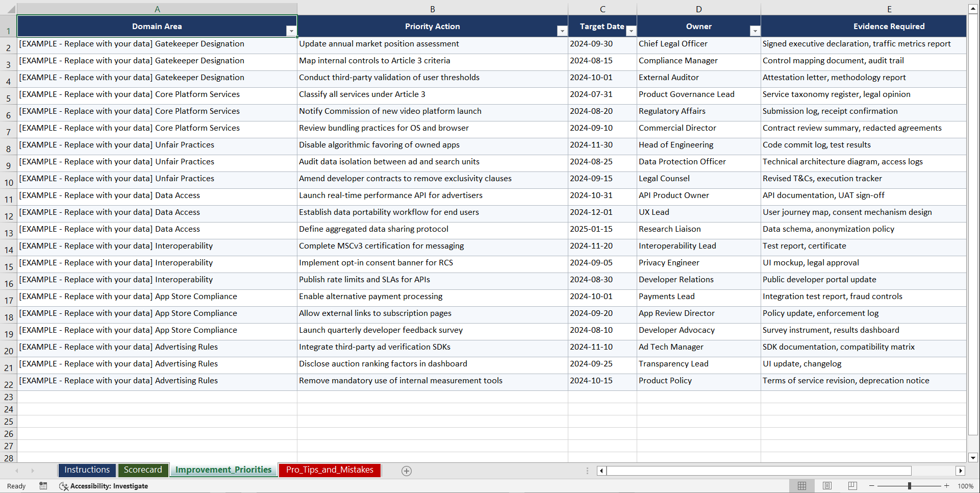
Task: Open Page Break Preview from the status bar
Action: coord(852,486)
